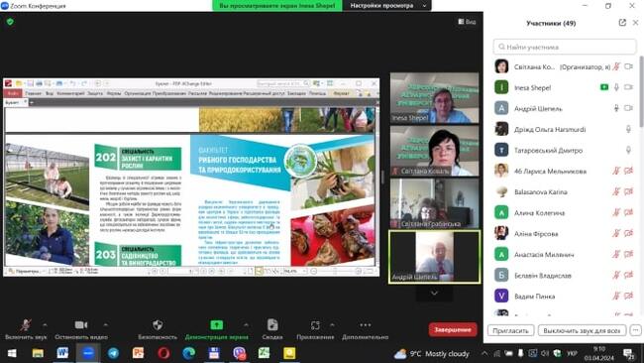Viewport: 644px width, 363px height.
Task: Open the Apps icon in Zoom toolbar
Action: click(315, 325)
